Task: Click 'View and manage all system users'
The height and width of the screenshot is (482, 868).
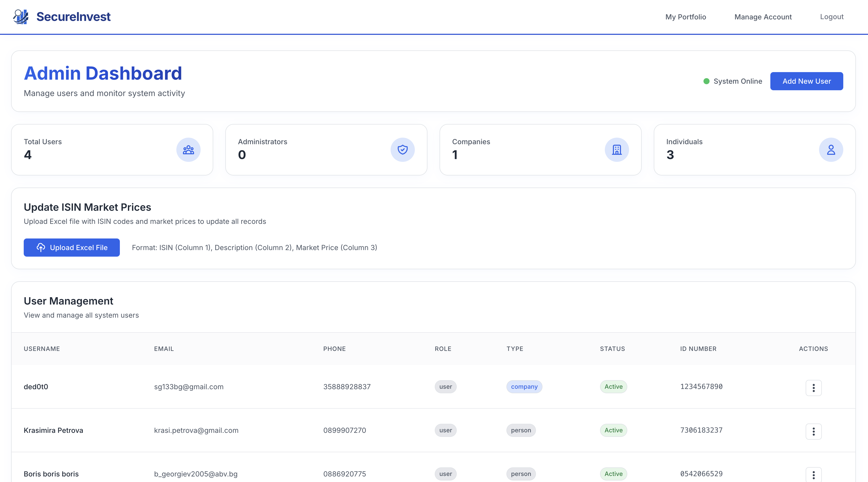Action: pyautogui.click(x=81, y=315)
